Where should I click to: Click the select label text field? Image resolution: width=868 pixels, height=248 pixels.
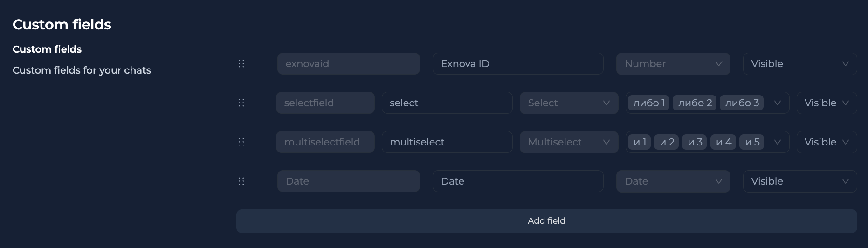pos(447,103)
